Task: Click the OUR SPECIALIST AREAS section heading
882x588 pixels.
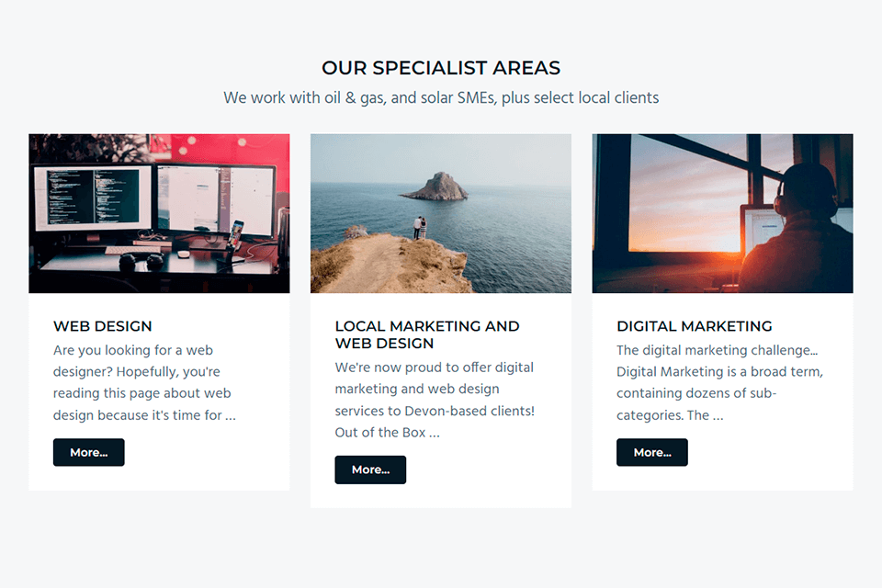Action: [x=441, y=67]
